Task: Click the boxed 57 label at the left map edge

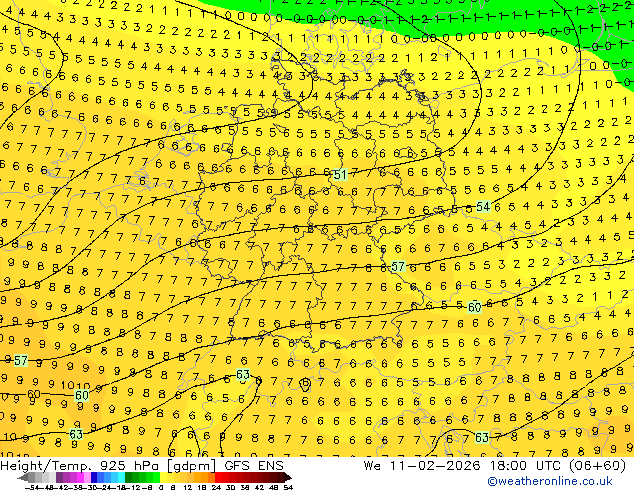Action: tap(21, 360)
